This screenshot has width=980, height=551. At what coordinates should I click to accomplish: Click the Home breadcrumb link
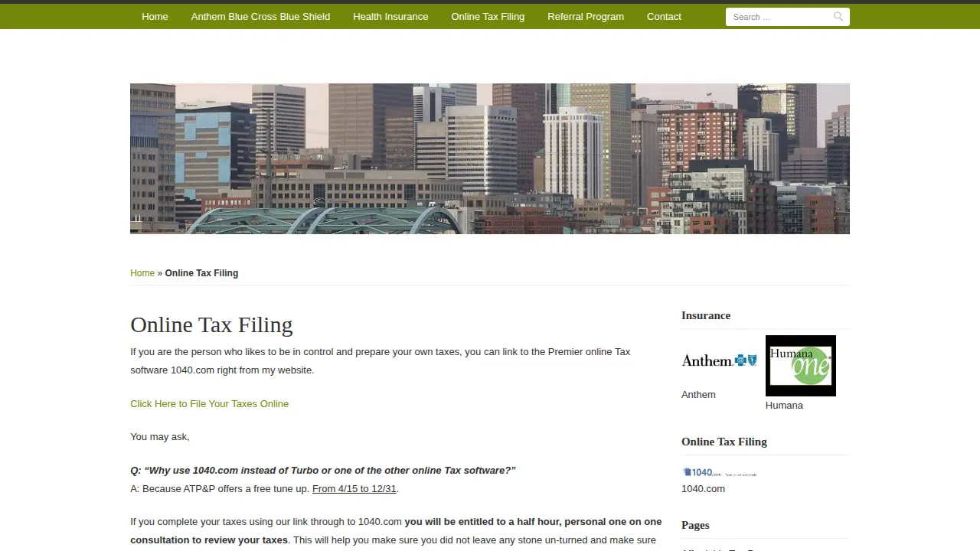(142, 273)
